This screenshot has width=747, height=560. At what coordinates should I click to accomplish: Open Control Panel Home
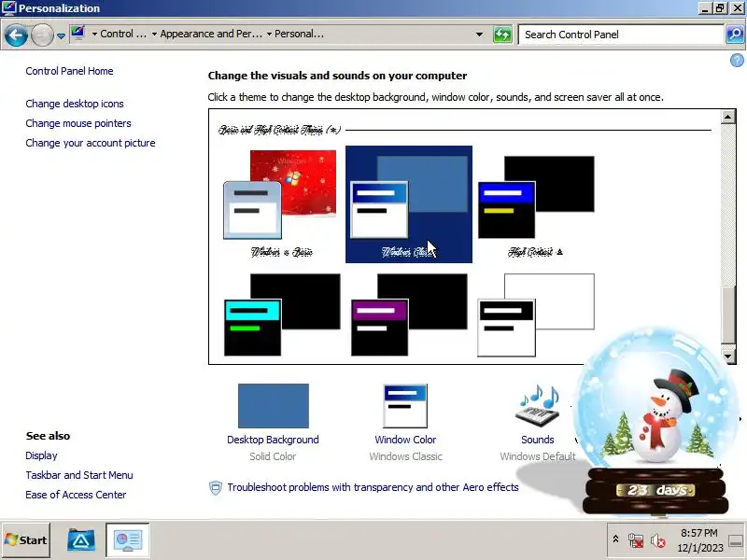pyautogui.click(x=69, y=71)
